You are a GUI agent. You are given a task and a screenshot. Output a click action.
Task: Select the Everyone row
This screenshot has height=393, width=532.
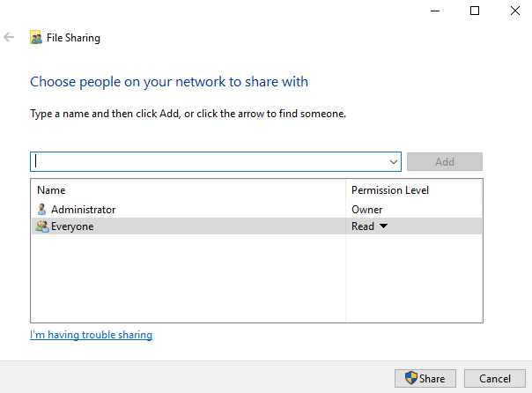pos(176,226)
